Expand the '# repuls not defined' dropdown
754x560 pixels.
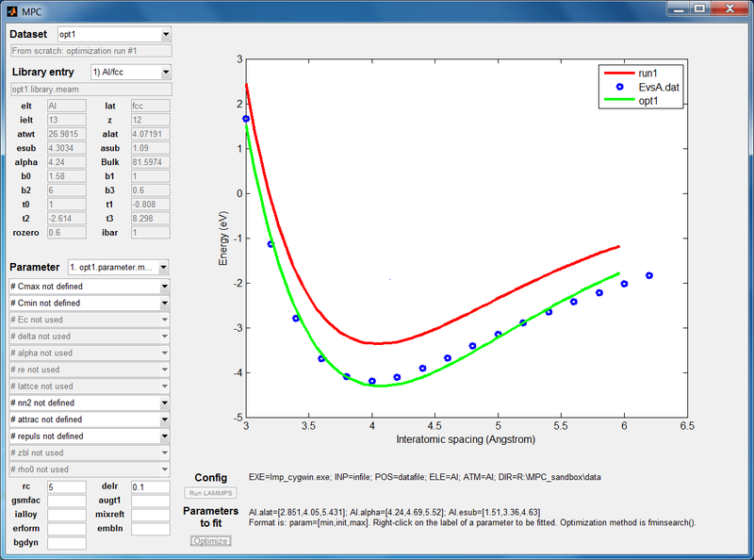(166, 436)
